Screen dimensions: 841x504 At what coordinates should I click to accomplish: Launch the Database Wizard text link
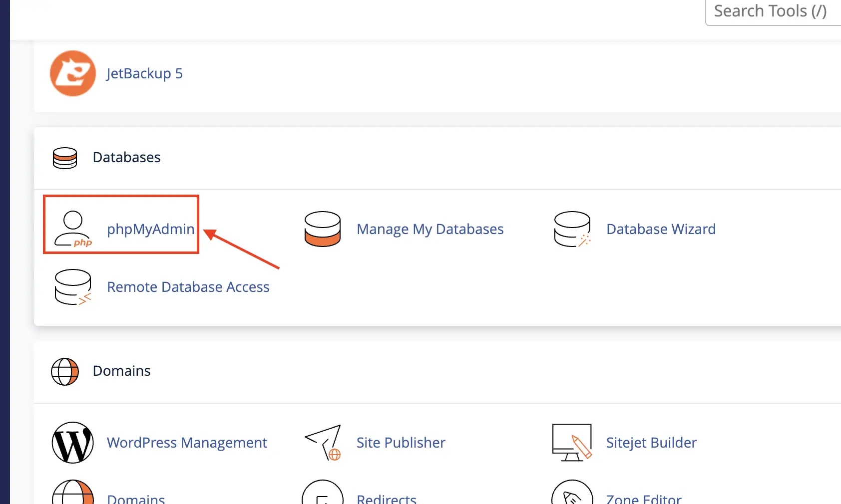[661, 229]
